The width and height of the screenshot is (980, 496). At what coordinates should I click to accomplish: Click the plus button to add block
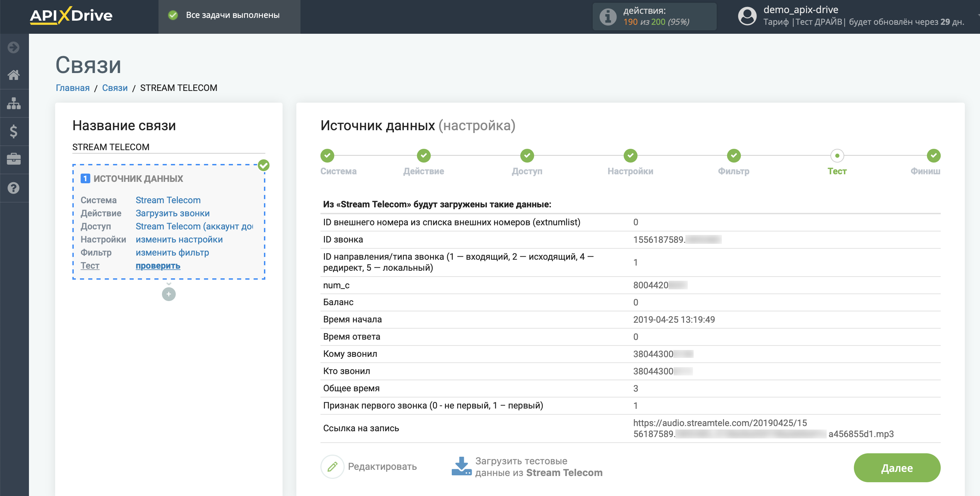tap(169, 294)
